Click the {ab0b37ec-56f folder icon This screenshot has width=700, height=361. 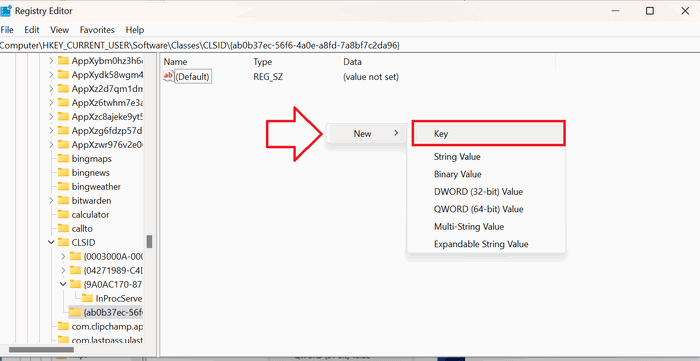pos(75,311)
